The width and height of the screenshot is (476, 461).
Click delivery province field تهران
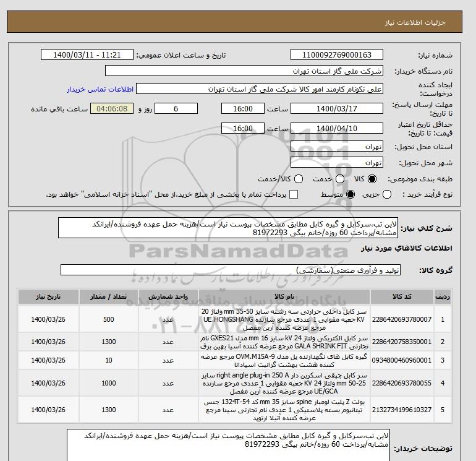coord(337,147)
